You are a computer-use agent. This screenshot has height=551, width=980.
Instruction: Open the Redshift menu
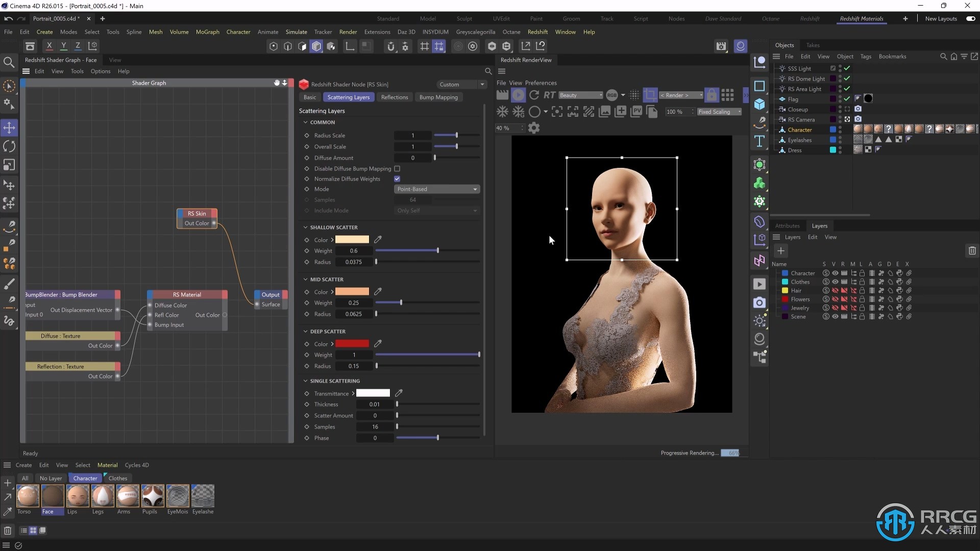tap(537, 32)
